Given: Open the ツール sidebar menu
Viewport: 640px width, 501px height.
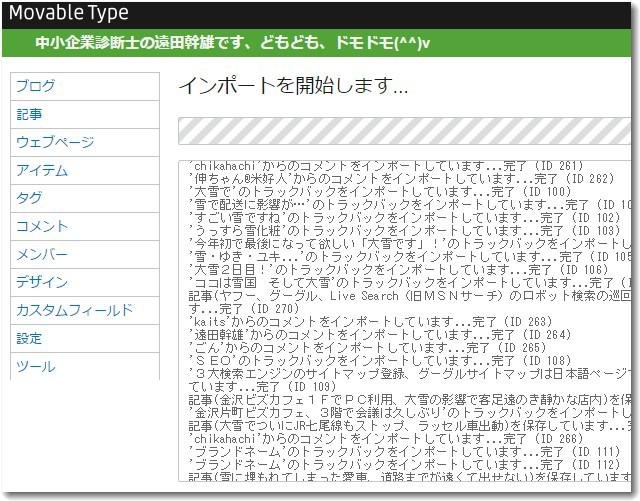Looking at the screenshot, I should coord(85,367).
